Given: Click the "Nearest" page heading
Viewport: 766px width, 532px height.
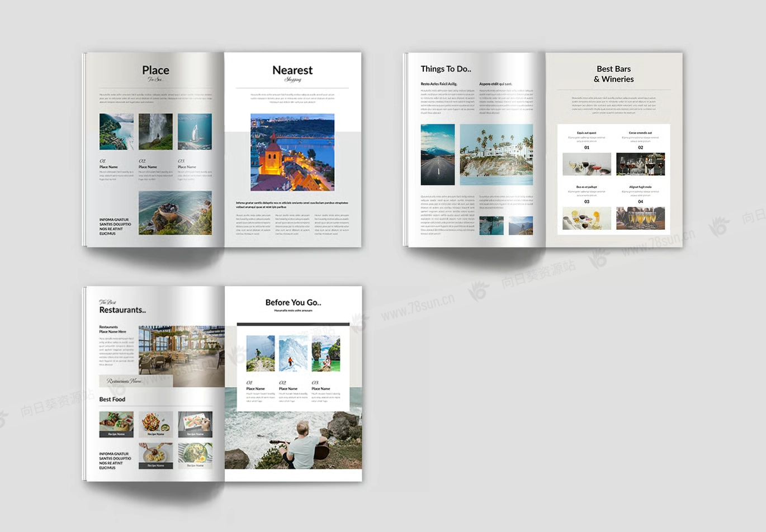Looking at the screenshot, I should (292, 70).
